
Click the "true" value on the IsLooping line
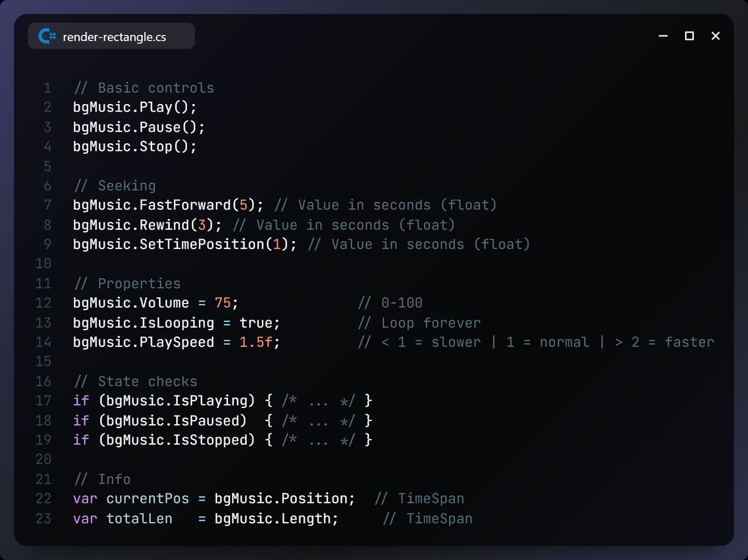click(x=256, y=323)
